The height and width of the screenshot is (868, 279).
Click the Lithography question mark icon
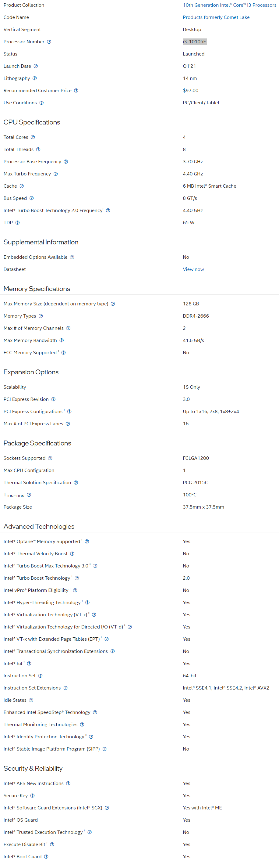(x=35, y=78)
